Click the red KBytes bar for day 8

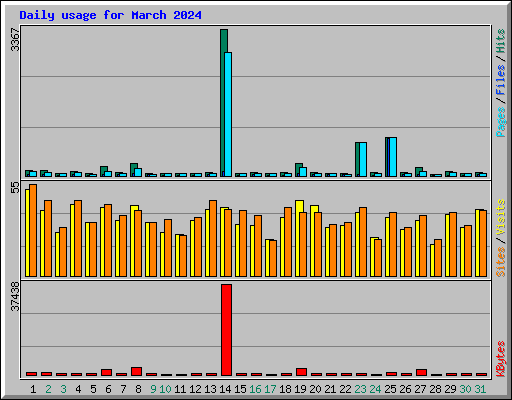click(136, 371)
